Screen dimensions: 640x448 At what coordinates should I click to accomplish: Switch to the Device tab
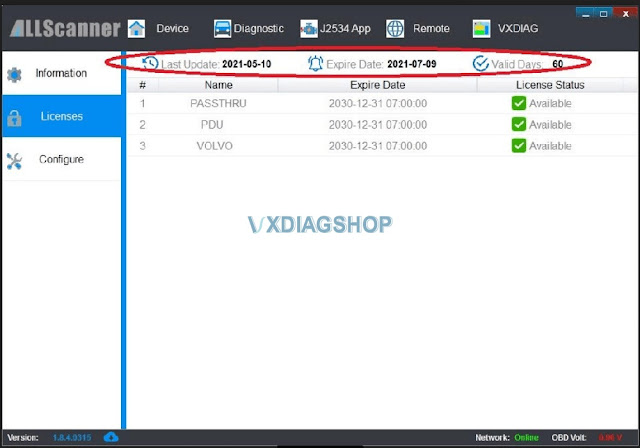[x=172, y=29]
